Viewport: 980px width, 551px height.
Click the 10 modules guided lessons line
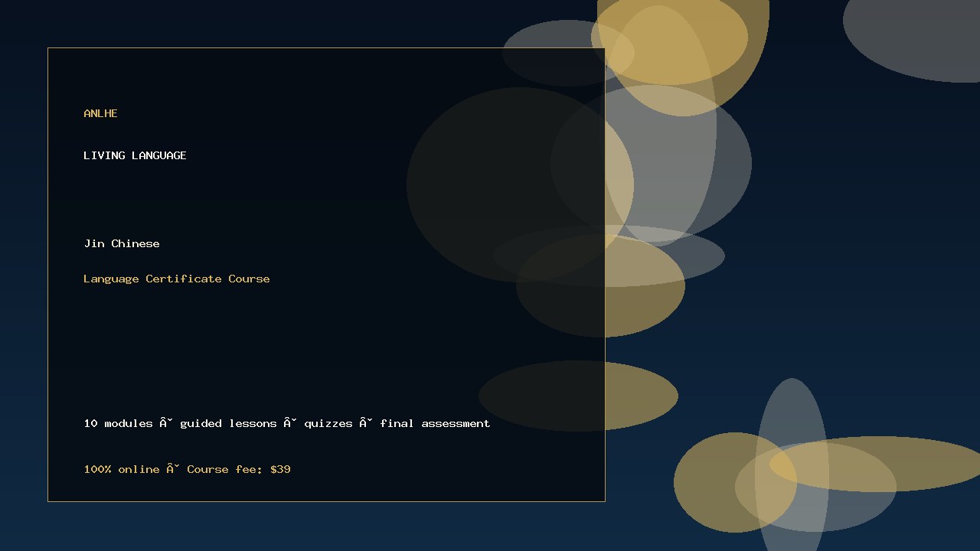tap(287, 423)
